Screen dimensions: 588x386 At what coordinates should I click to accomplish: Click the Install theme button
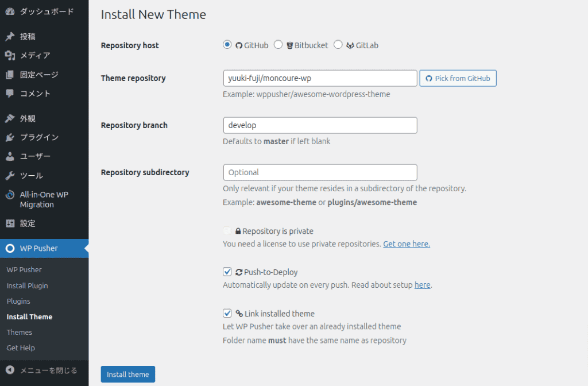127,375
